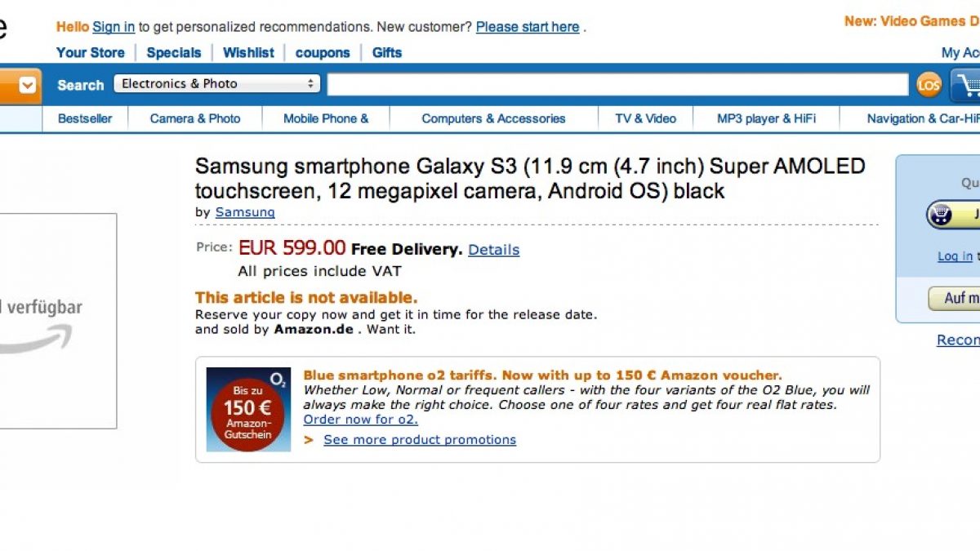Open the coupons menu item
980x551 pixels.
coord(323,52)
